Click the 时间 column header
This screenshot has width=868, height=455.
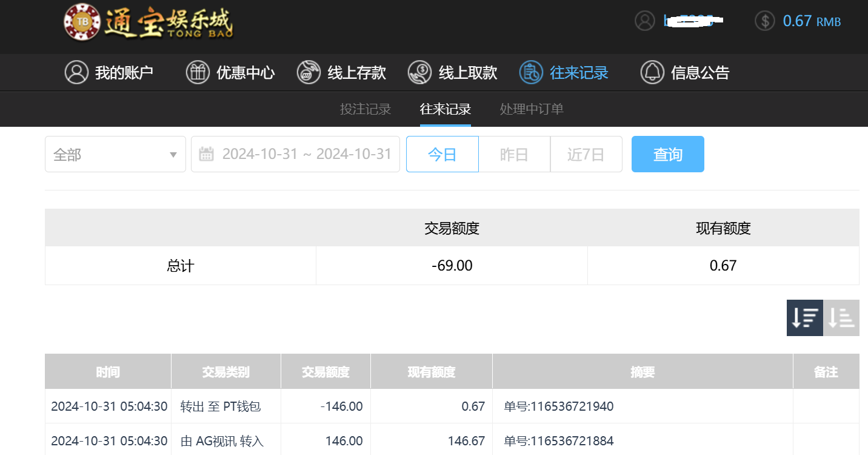108,372
